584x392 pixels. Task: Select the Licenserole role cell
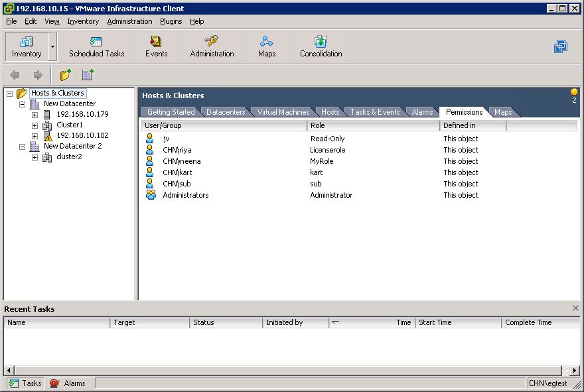[328, 150]
